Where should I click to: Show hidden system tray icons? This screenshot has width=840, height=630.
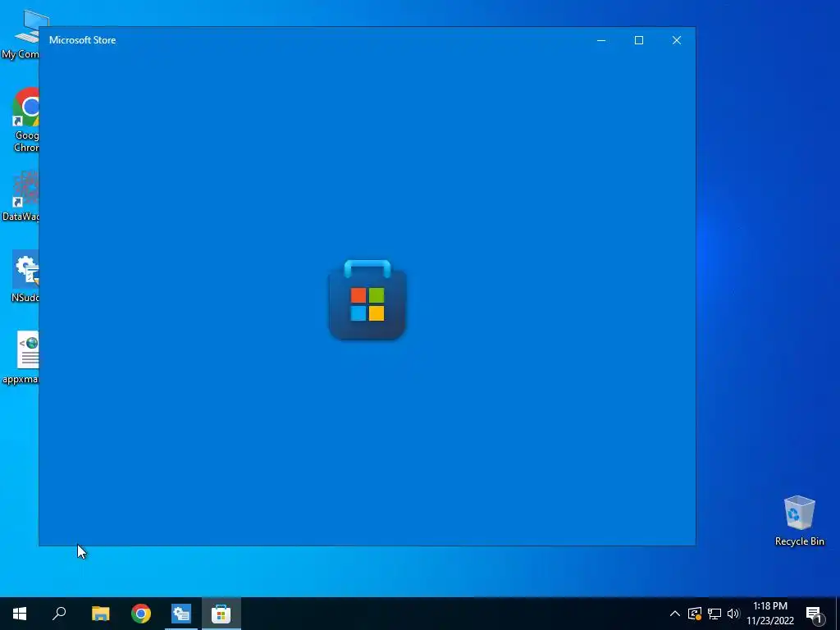(675, 614)
